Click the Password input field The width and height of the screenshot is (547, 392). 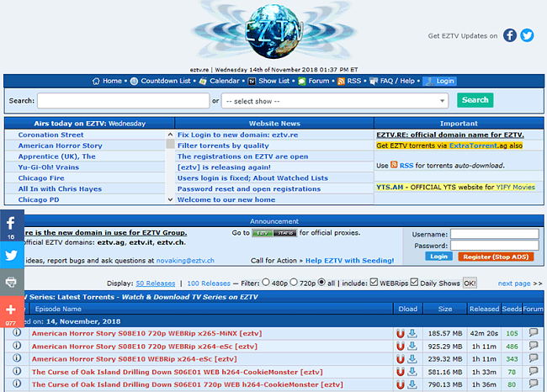494,245
